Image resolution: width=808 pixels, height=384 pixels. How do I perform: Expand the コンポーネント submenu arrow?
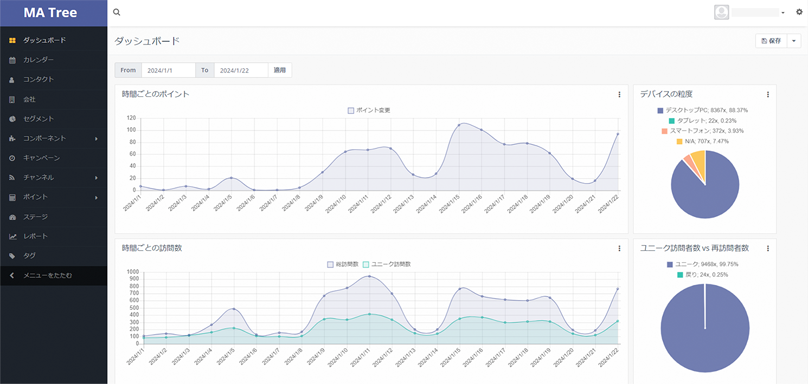click(96, 138)
